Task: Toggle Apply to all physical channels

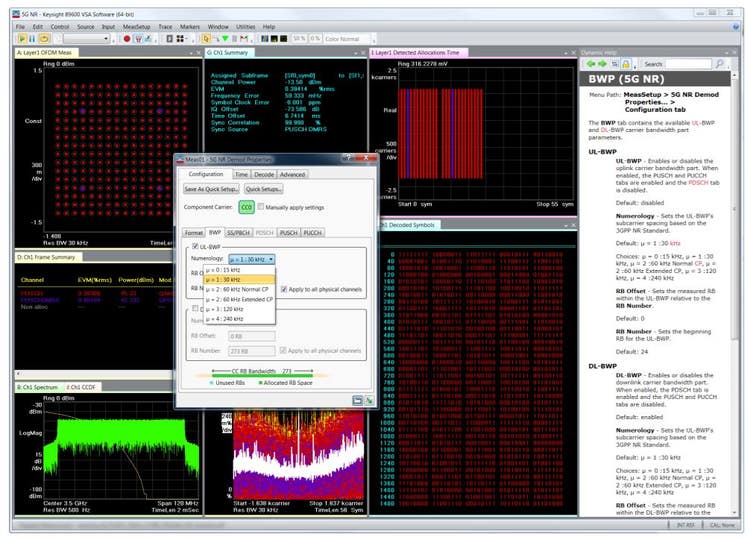Action: [283, 289]
